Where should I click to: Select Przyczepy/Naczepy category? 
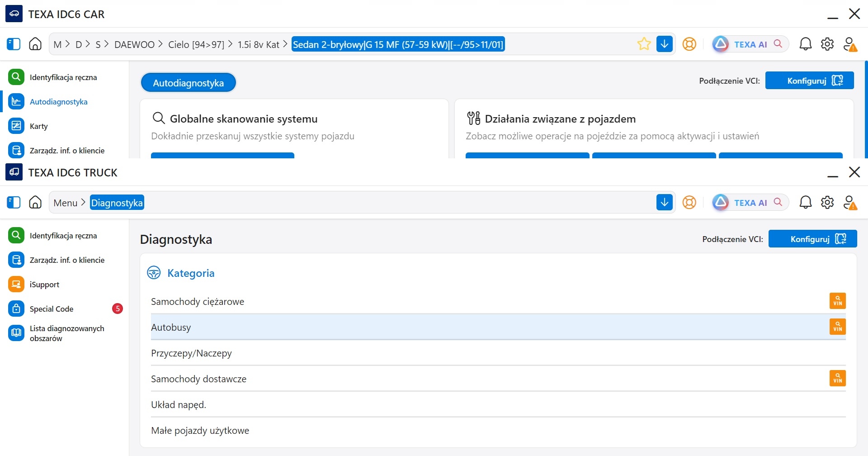coord(498,353)
